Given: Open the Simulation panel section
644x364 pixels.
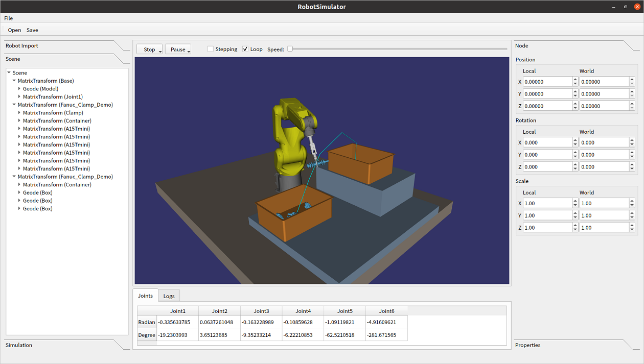Looking at the screenshot, I should (19, 345).
